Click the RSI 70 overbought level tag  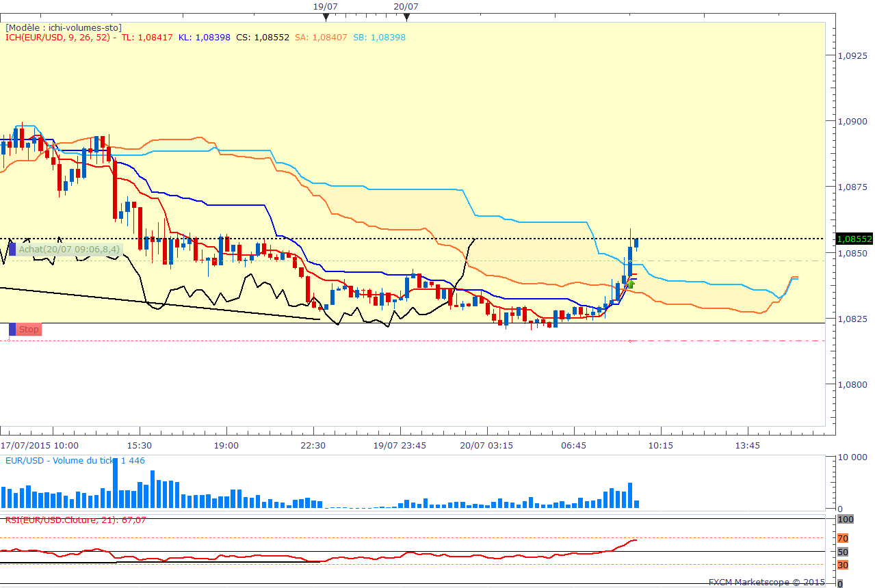coord(843,538)
